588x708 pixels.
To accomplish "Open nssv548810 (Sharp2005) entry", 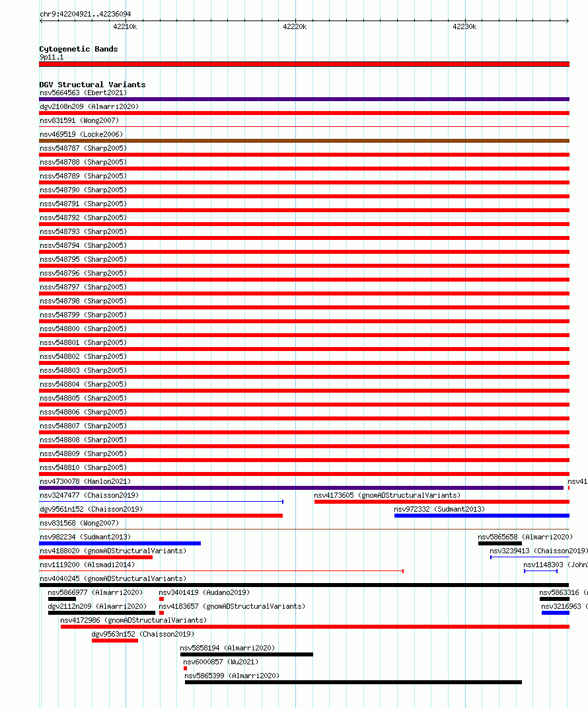I will point(83,467).
